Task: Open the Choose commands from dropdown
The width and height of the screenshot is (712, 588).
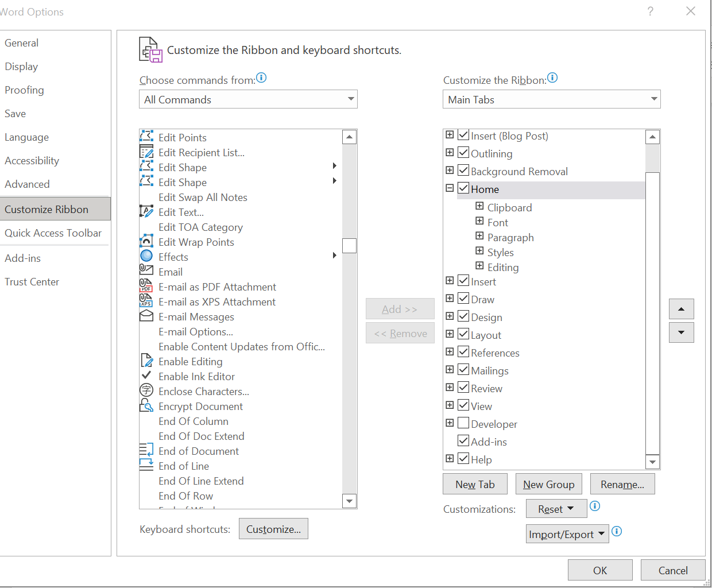Action: click(248, 99)
